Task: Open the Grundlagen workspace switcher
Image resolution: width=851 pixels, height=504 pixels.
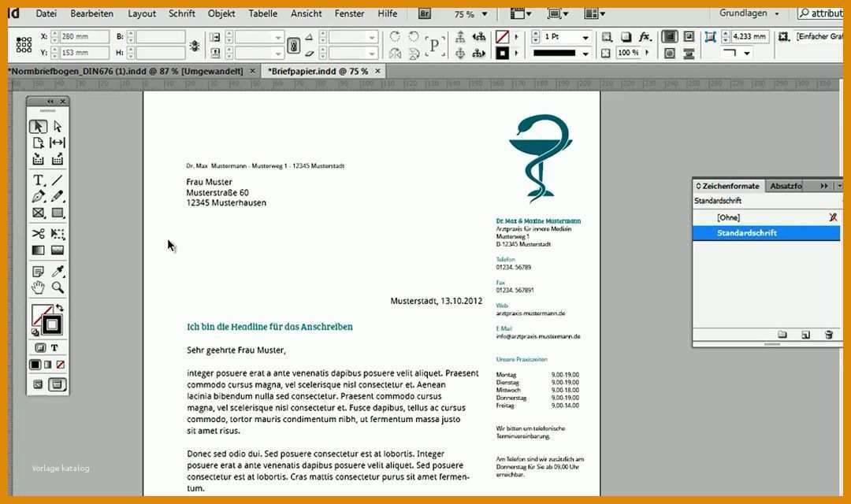Action: (747, 13)
